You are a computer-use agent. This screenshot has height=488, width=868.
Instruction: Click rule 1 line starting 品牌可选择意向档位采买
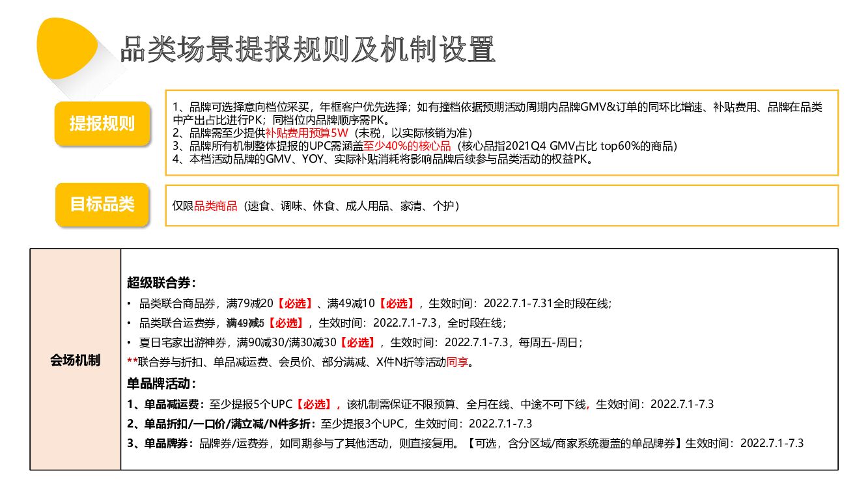pos(497,107)
